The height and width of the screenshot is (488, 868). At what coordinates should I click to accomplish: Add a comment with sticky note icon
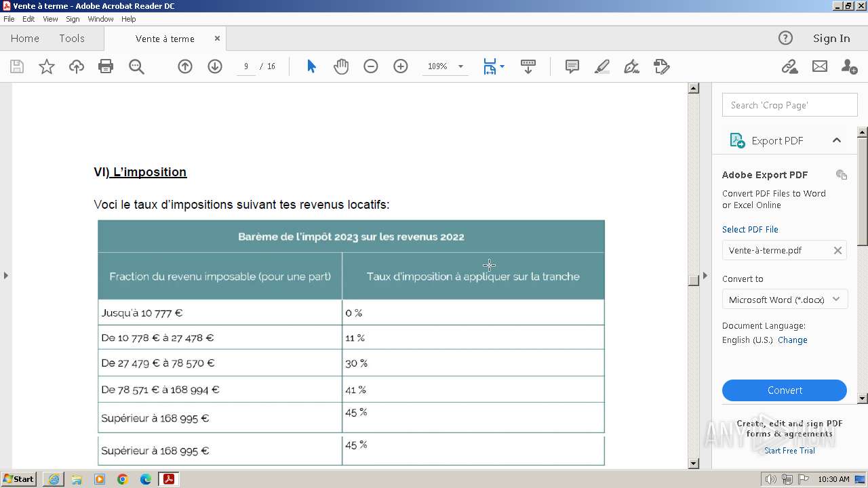(572, 66)
